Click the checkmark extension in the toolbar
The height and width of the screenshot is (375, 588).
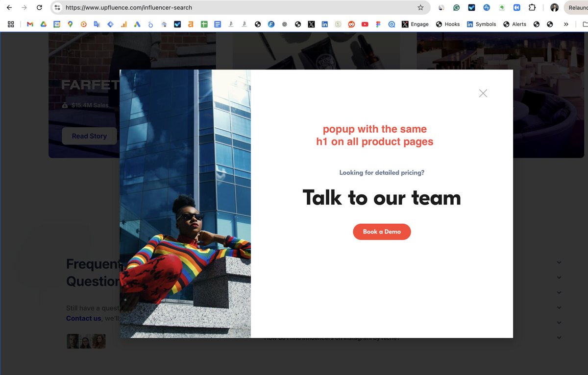click(x=471, y=7)
